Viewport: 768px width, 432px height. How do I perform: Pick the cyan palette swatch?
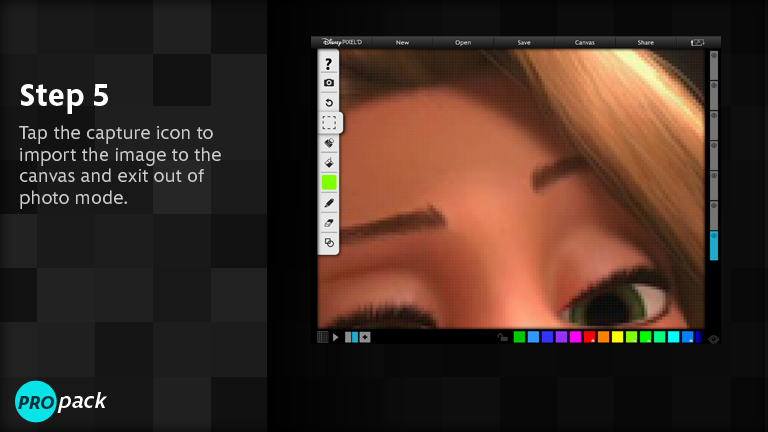(673, 336)
